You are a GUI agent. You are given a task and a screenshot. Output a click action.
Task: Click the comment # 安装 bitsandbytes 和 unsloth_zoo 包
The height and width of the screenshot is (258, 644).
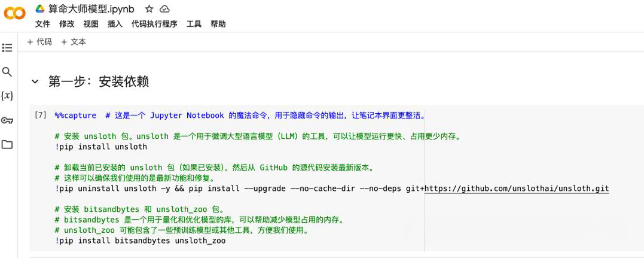pyautogui.click(x=139, y=210)
